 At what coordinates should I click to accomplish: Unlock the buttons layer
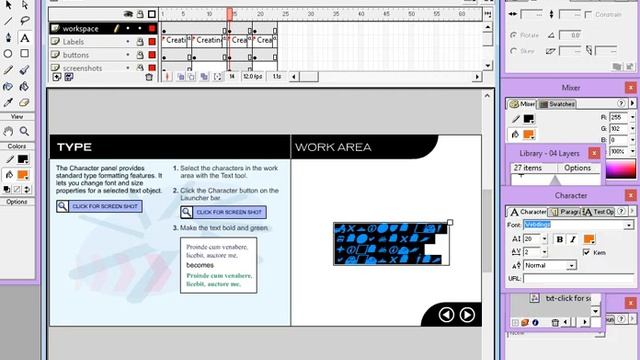tap(140, 55)
